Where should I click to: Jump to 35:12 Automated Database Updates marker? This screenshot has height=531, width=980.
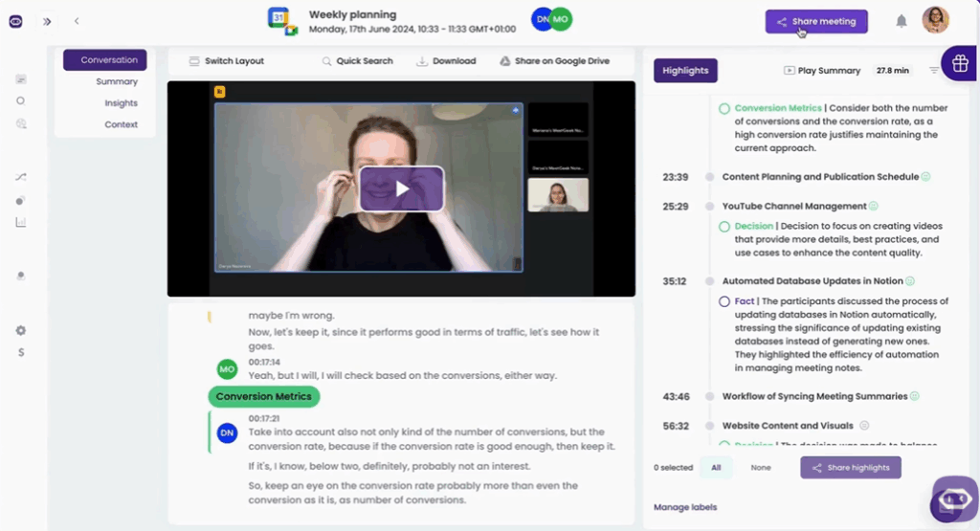pyautogui.click(x=709, y=281)
